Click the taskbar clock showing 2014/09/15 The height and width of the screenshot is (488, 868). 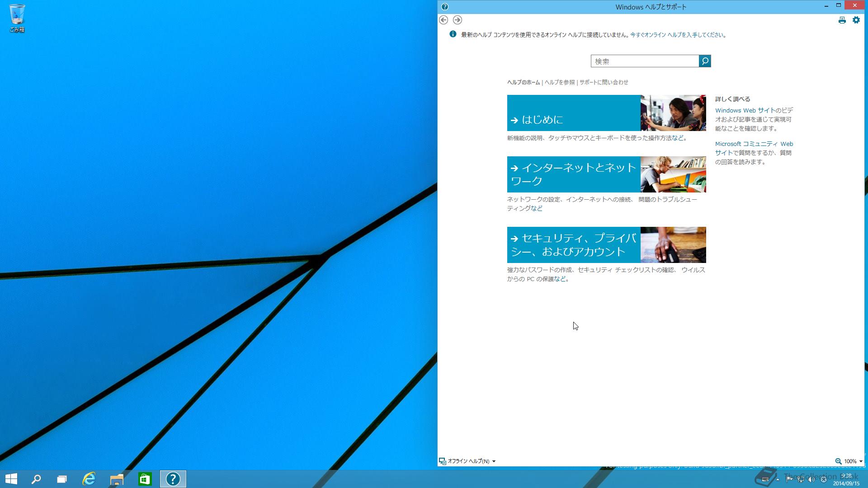click(846, 480)
